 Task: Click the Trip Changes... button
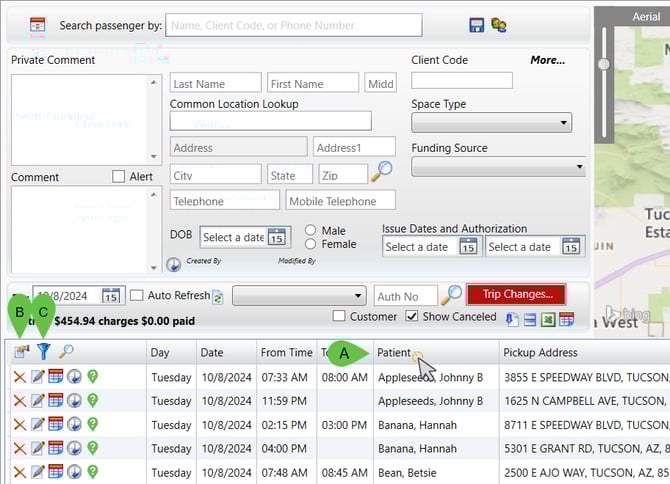[516, 294]
